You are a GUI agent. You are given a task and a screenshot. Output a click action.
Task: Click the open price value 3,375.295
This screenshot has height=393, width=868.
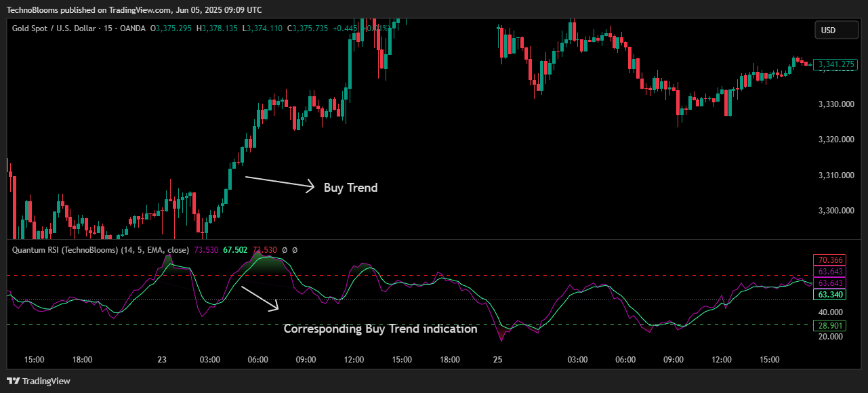(x=173, y=28)
